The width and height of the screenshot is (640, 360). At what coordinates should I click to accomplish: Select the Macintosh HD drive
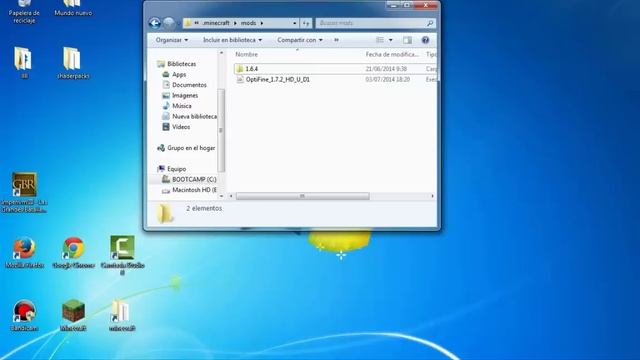pos(194,190)
